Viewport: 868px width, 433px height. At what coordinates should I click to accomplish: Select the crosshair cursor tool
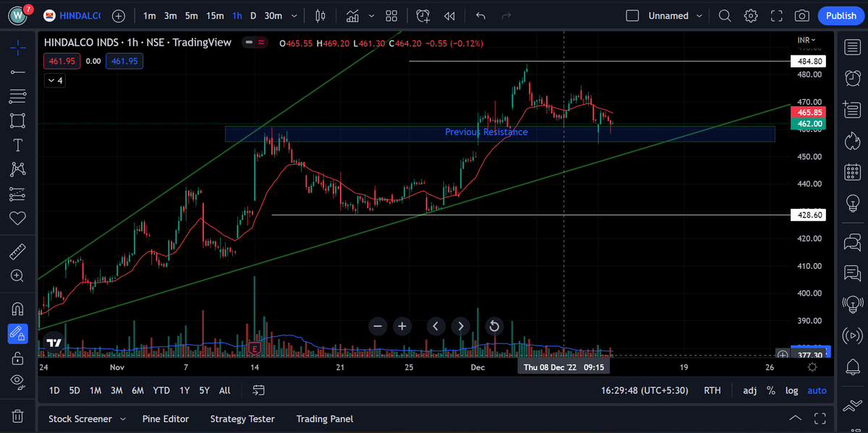tap(18, 48)
